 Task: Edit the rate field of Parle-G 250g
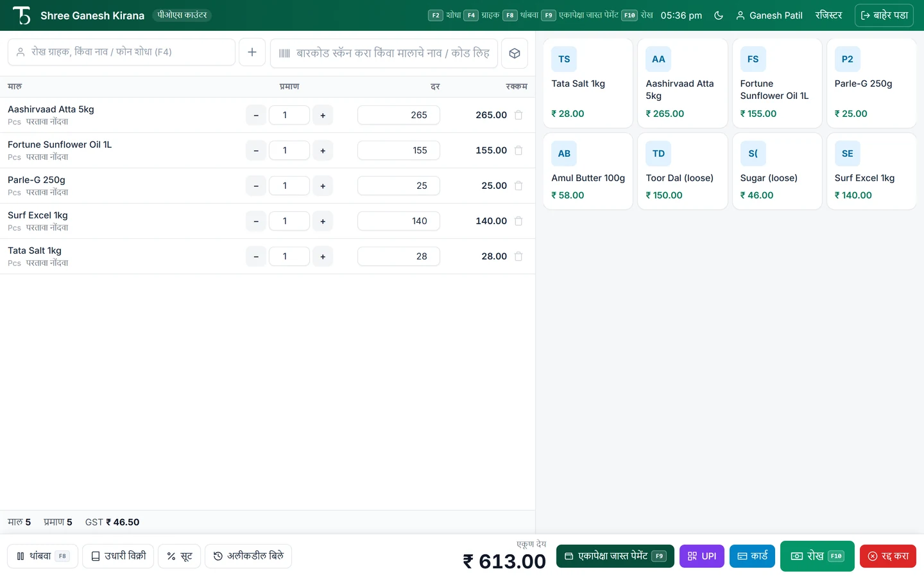[x=398, y=186]
